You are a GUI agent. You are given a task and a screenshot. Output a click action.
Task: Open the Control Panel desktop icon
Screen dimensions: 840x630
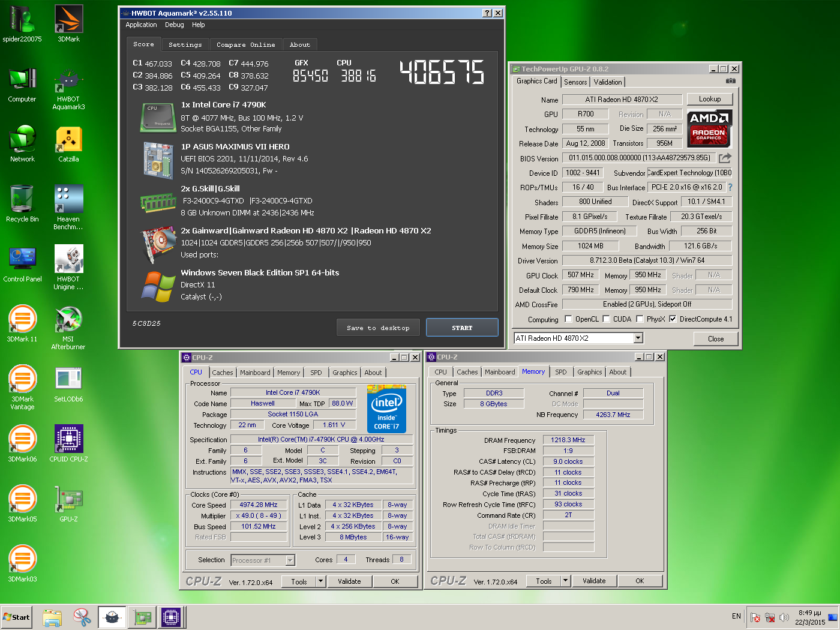pos(22,264)
